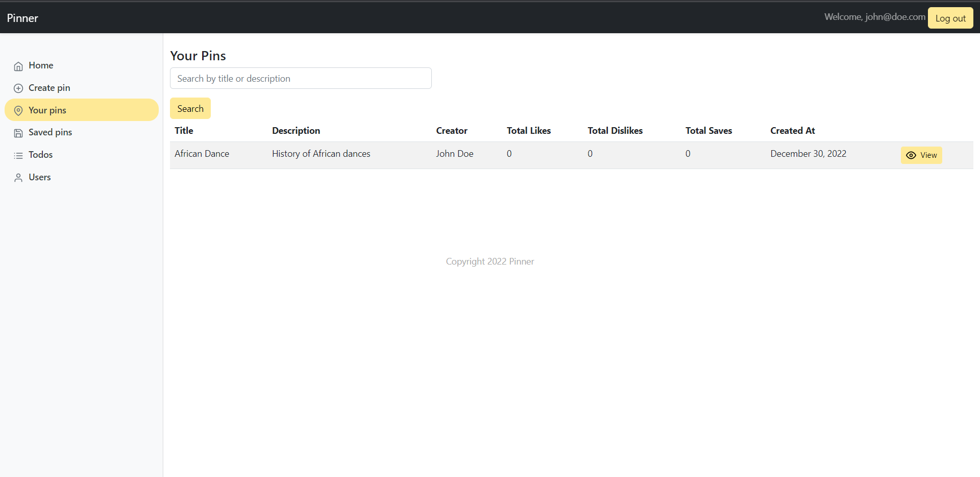View the African Dance pin

(922, 155)
